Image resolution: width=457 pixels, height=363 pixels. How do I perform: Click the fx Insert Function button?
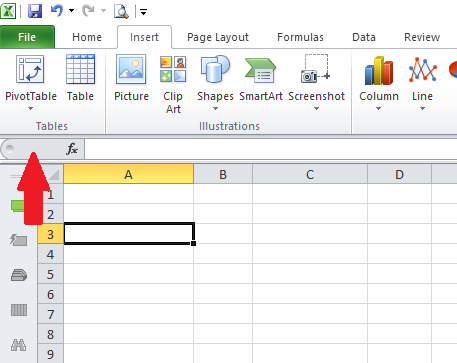pos(72,149)
